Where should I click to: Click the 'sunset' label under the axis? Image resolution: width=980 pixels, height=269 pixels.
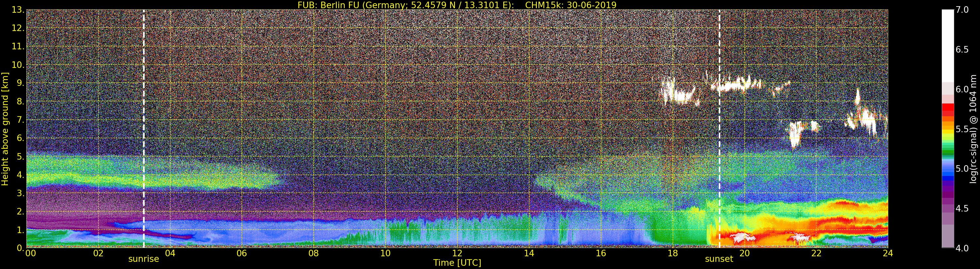719,259
